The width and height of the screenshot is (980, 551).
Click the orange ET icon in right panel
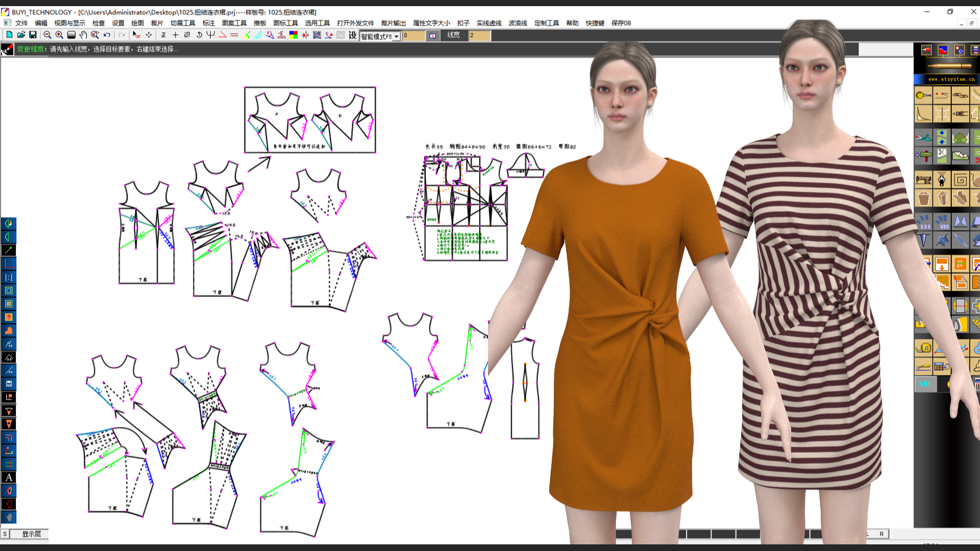(960, 264)
